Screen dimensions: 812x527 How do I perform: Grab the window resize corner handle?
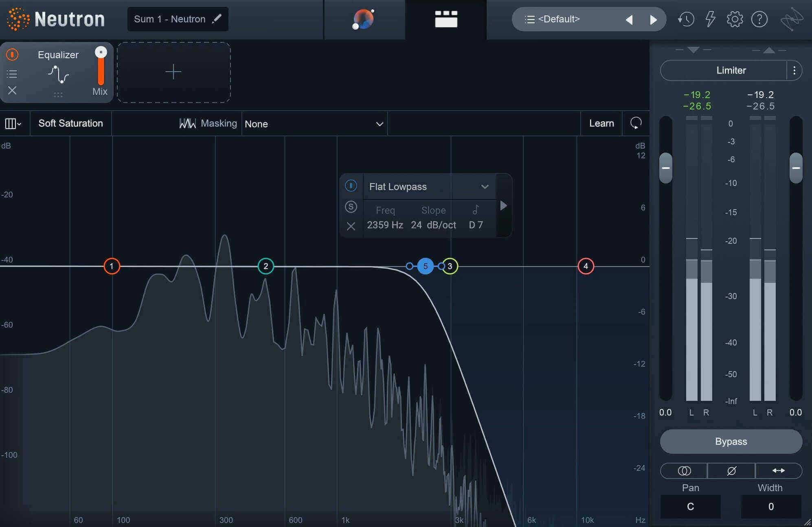click(x=808, y=523)
